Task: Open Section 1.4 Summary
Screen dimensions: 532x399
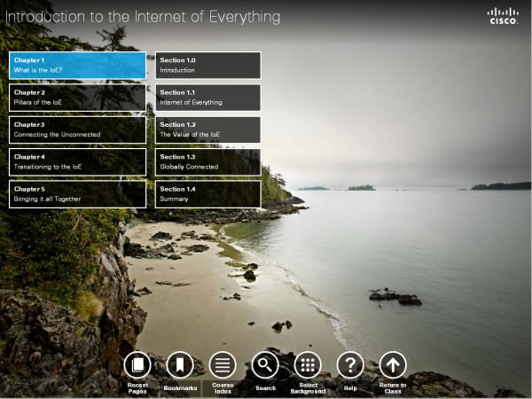Action: point(208,194)
